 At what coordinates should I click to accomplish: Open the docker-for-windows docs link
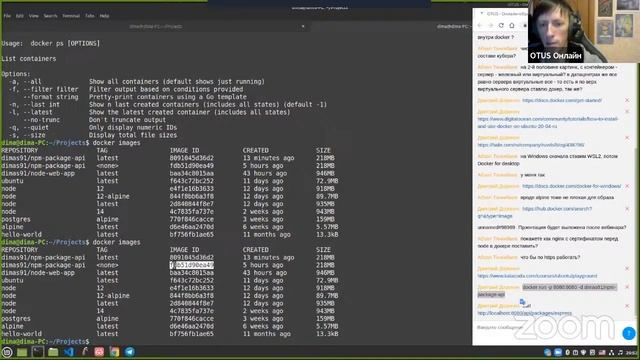(571, 186)
